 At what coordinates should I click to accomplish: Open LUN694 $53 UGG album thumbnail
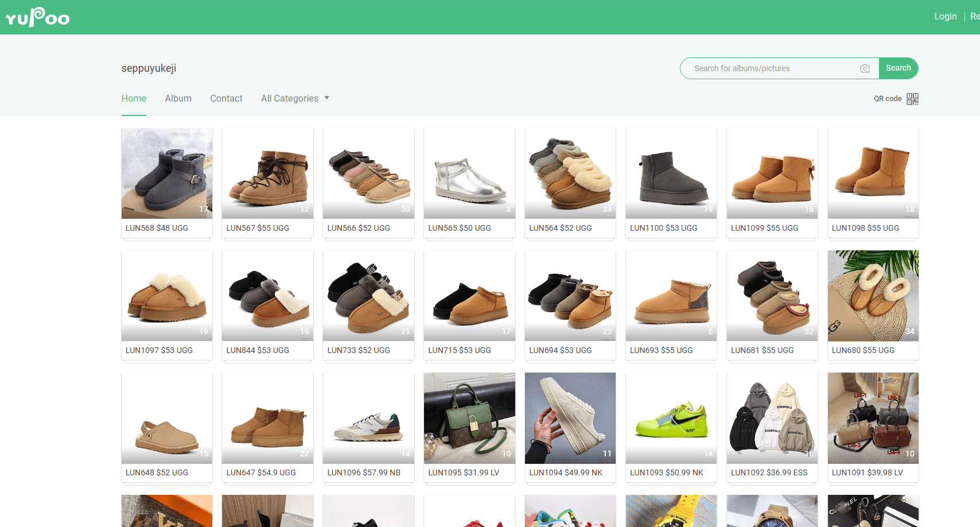(570, 296)
